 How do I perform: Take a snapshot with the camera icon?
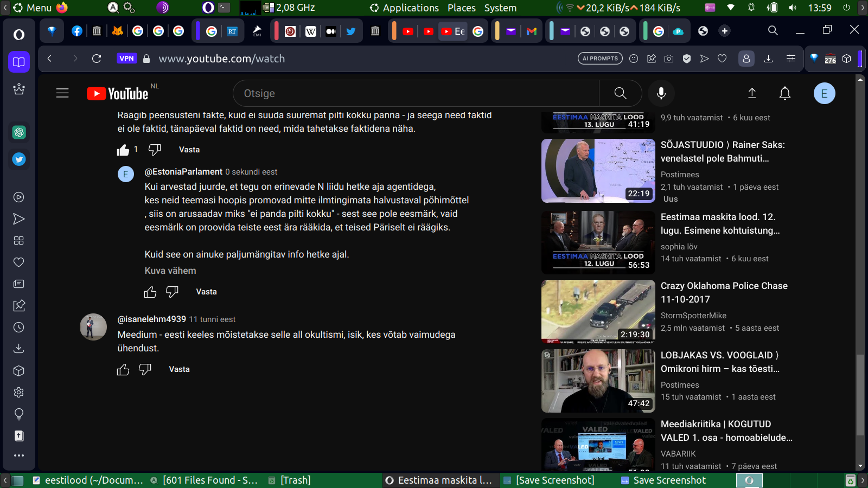[x=669, y=59]
